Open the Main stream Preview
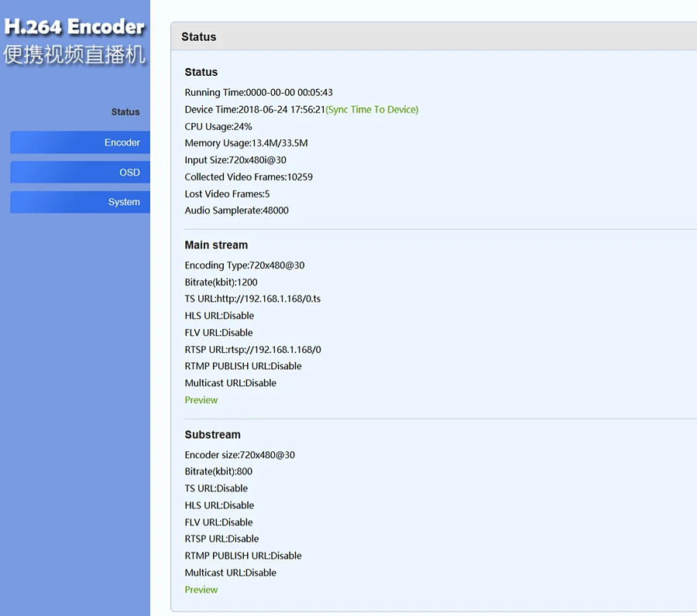697x616 pixels. (201, 399)
